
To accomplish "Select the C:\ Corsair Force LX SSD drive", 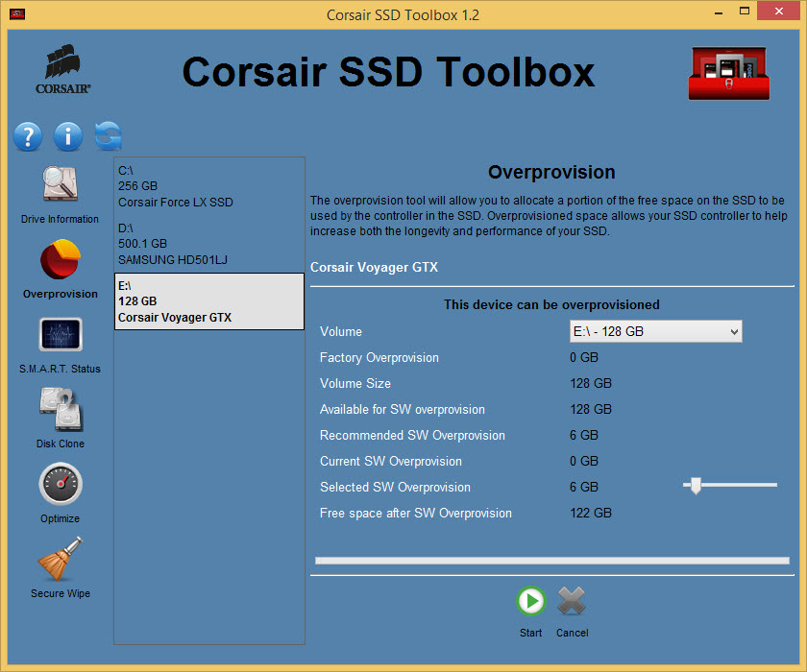I will pos(209,186).
